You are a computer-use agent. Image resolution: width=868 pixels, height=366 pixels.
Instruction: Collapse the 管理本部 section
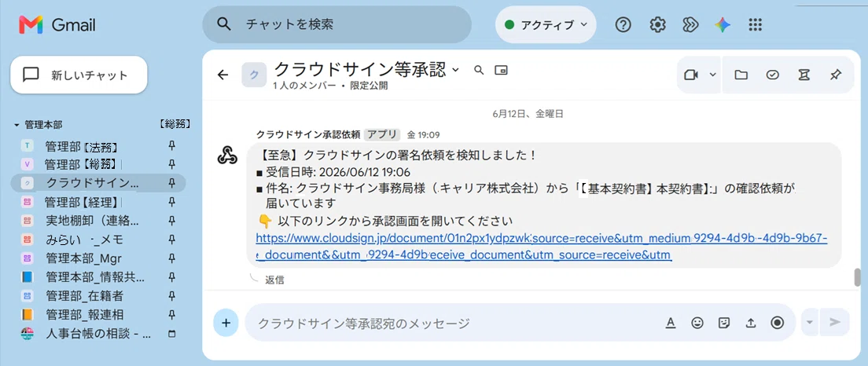(17, 125)
